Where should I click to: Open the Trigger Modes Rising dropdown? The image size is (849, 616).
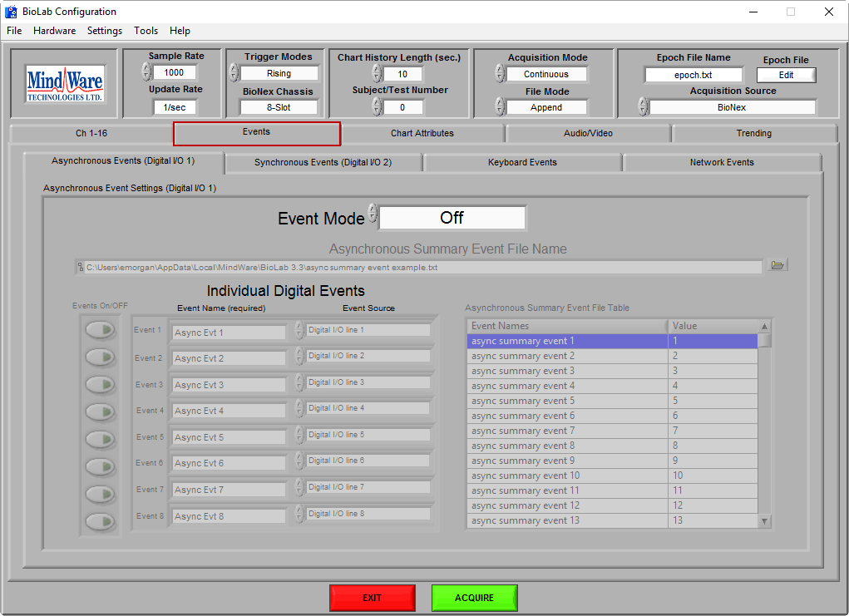point(279,73)
